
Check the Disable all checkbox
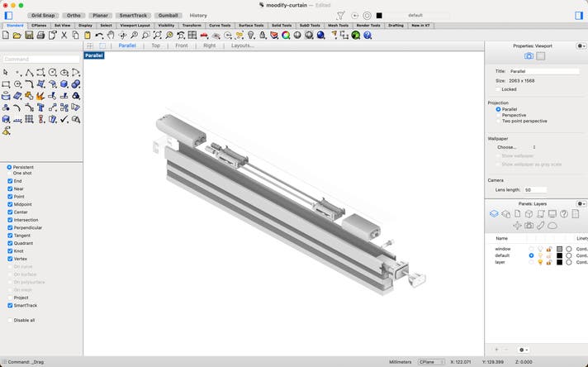click(10, 320)
